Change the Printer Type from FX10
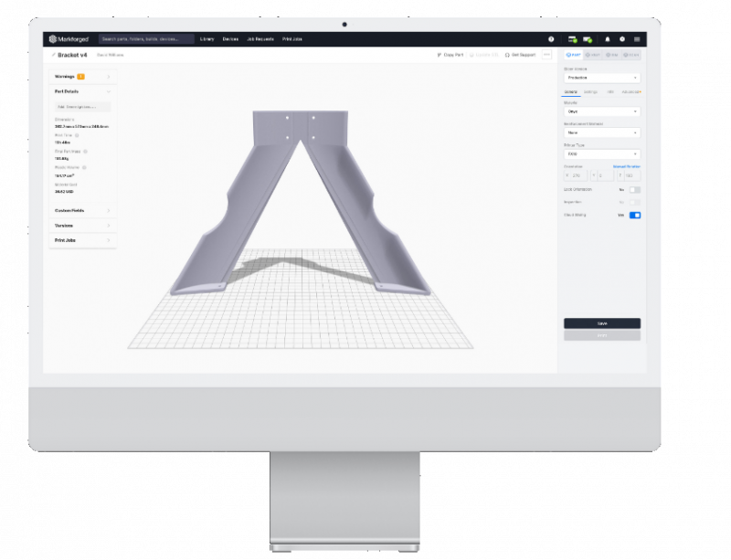731x560 pixels. (601, 152)
